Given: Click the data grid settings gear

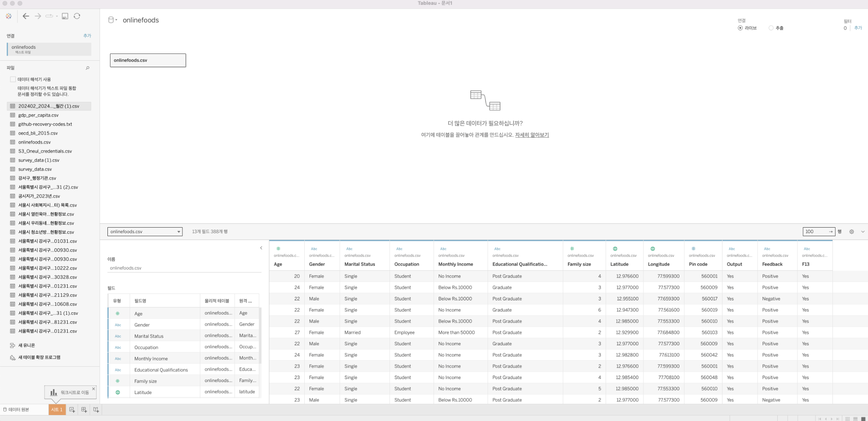Looking at the screenshot, I should point(852,231).
